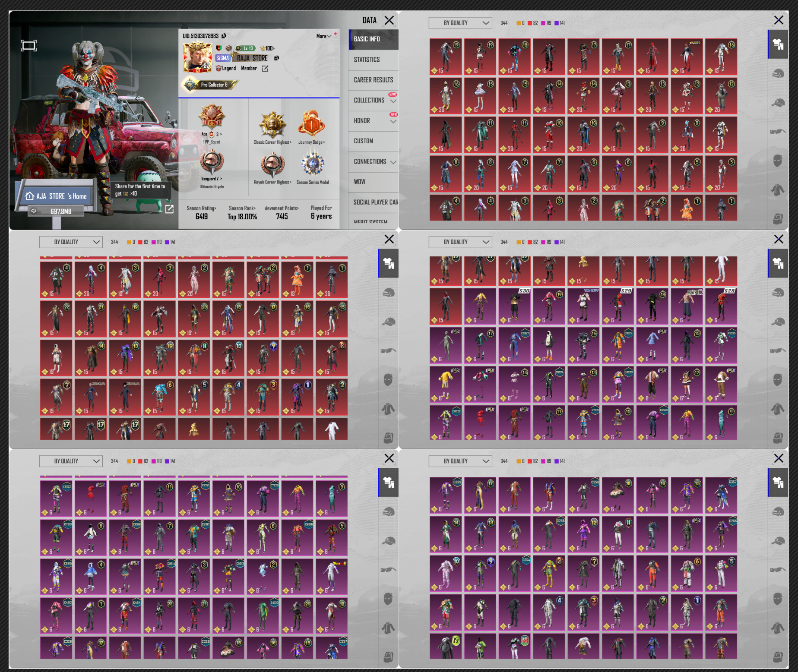Select mask category icon in C2S6 inventory panel
The height and width of the screenshot is (672, 798).
[x=778, y=599]
